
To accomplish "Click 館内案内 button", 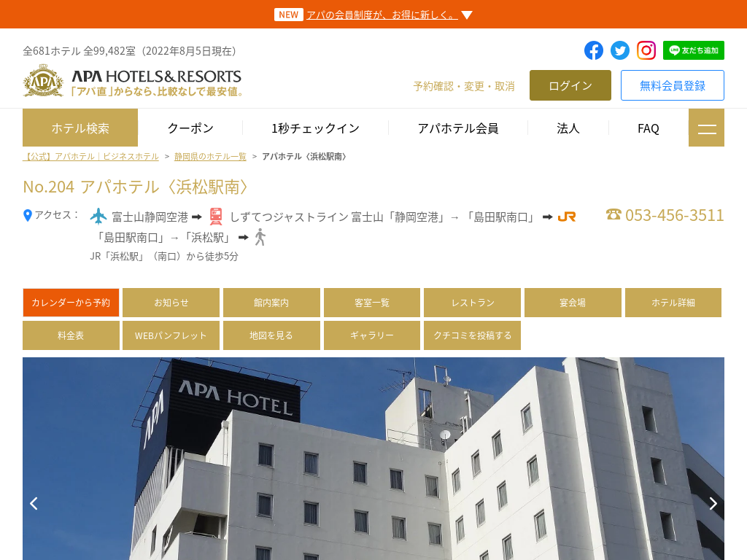I will coord(271,303).
